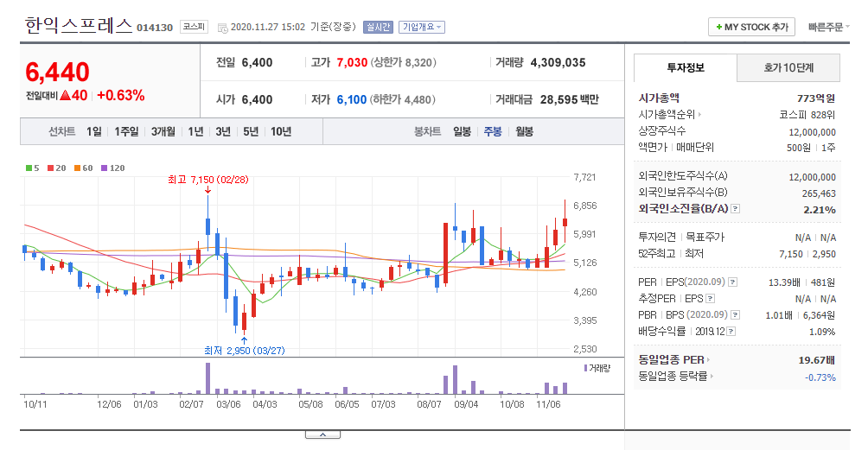Select the 1년 line chart period
Image resolution: width=868 pixels, height=450 pixels.
point(195,131)
